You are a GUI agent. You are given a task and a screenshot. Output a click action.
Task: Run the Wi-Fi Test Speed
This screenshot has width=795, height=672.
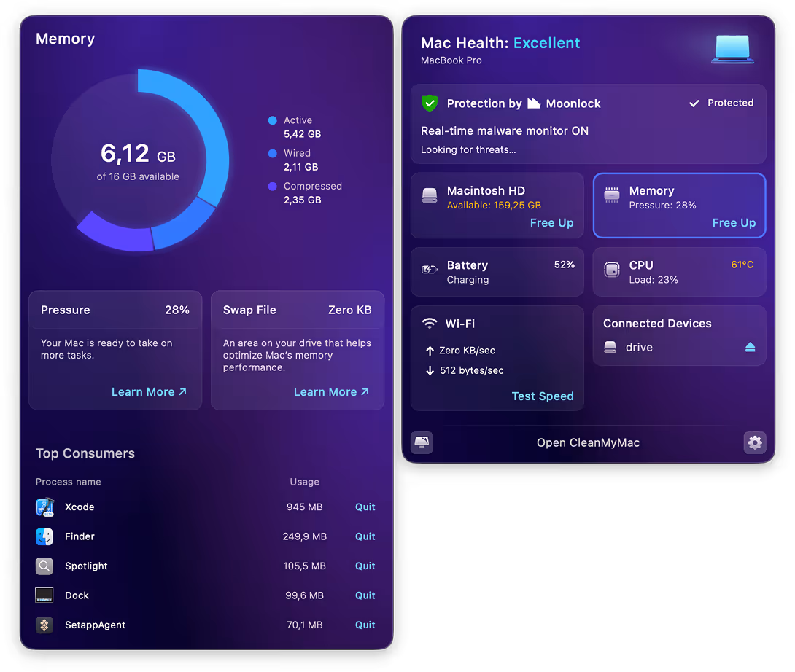tap(543, 396)
